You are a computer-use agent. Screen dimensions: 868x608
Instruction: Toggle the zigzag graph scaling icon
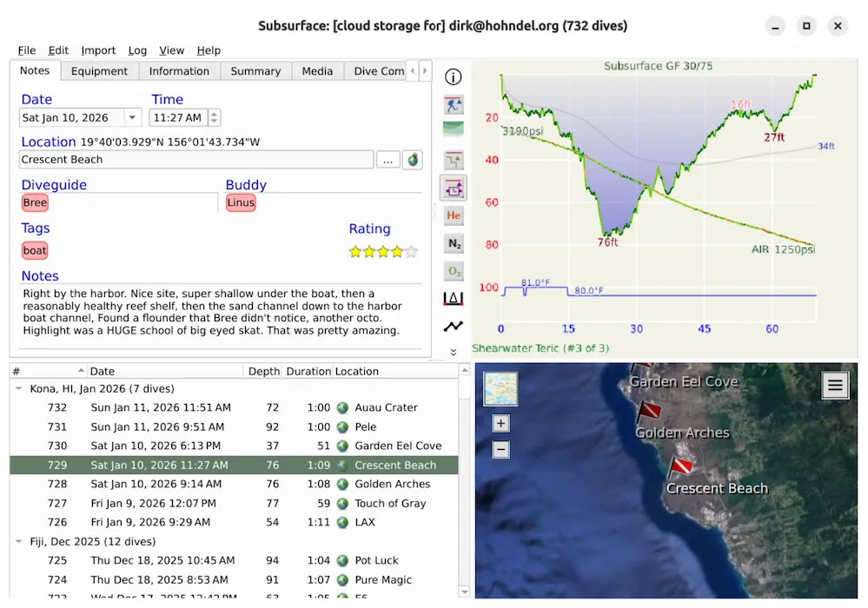click(x=454, y=327)
